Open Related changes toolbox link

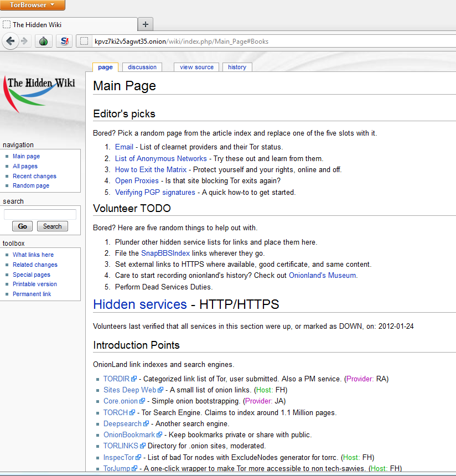35,265
